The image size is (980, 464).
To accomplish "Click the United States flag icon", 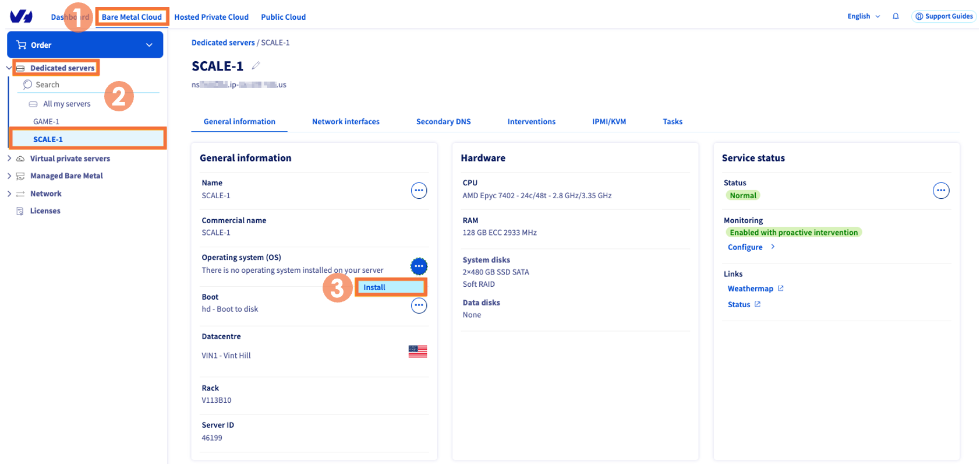I will pos(418,351).
